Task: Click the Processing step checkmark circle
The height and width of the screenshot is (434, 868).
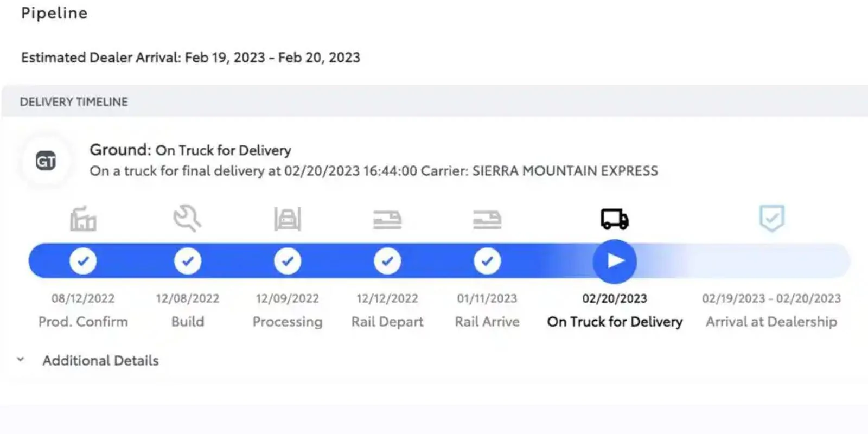Action: coord(288,261)
